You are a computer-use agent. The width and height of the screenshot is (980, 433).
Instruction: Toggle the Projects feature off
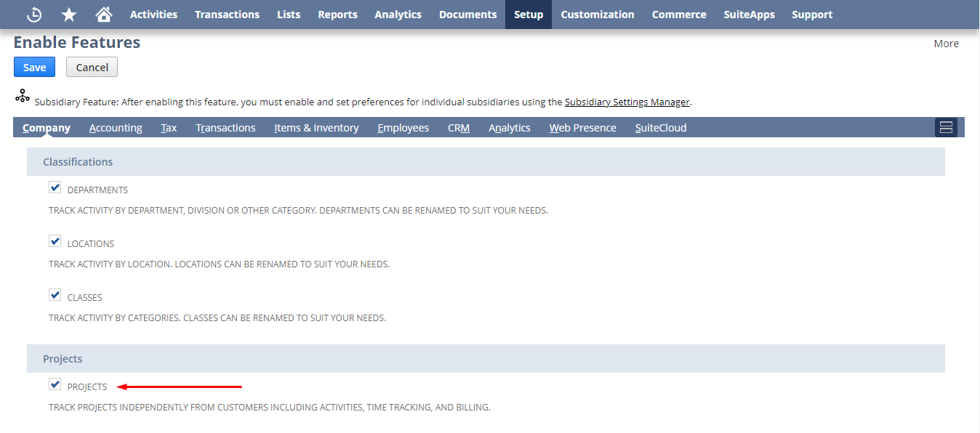[x=55, y=384]
